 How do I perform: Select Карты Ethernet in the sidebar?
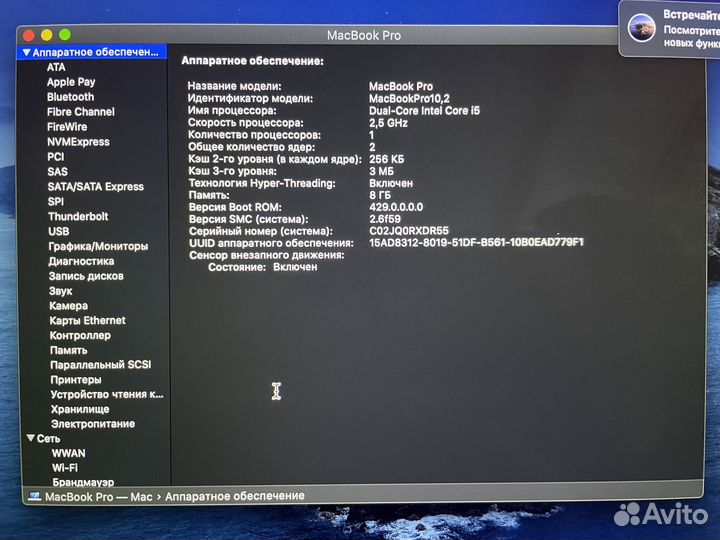coord(87,321)
